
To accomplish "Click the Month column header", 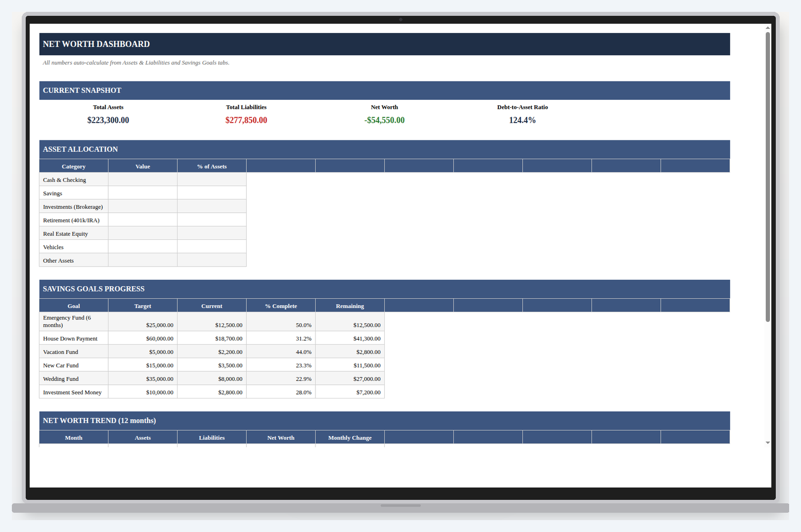I will click(x=74, y=438).
